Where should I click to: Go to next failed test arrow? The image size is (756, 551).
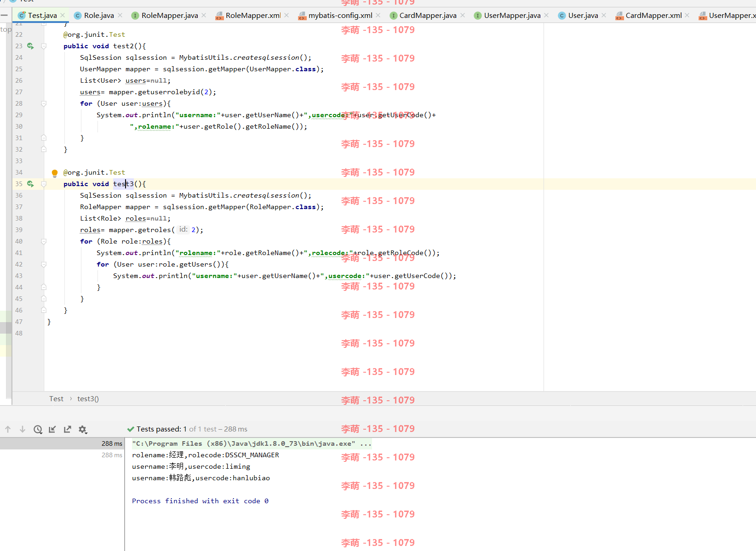click(23, 429)
